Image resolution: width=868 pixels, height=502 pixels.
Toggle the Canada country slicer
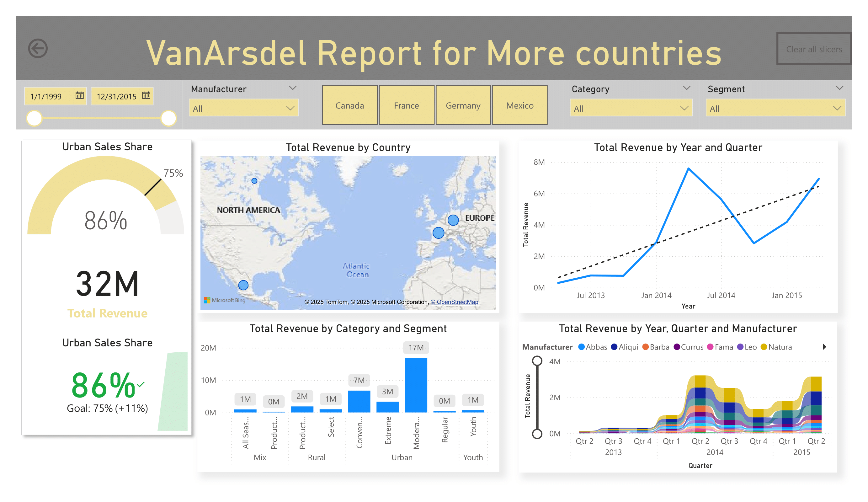(349, 105)
